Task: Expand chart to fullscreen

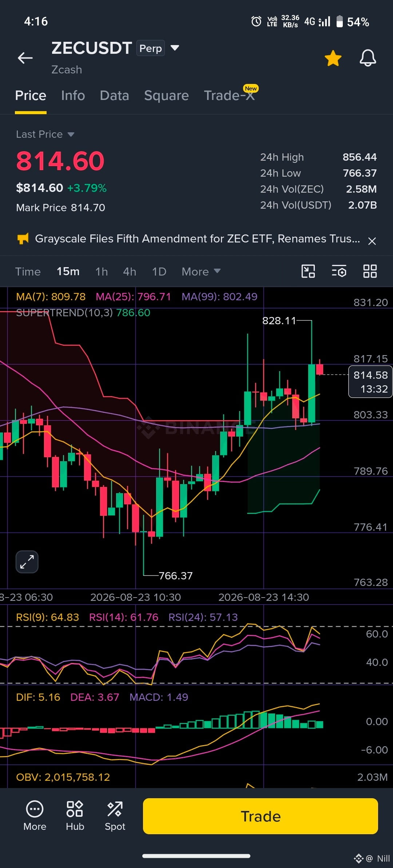Action: click(27, 562)
